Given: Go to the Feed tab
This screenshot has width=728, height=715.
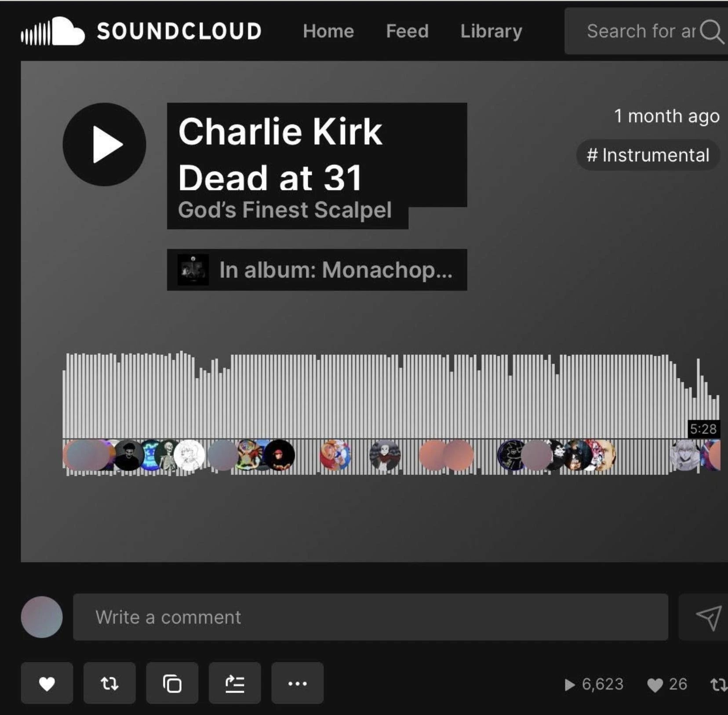Looking at the screenshot, I should coord(407,31).
